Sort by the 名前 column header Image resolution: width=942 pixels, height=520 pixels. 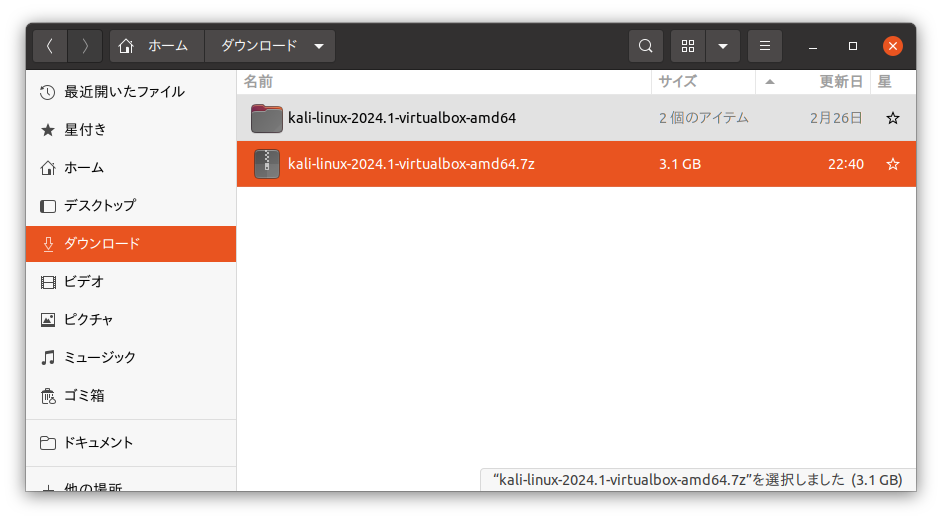coord(444,82)
